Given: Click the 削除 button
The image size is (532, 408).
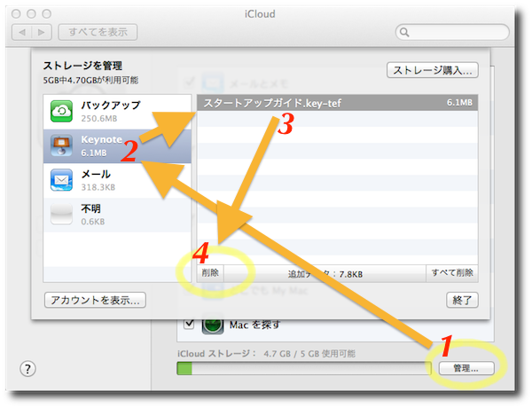Looking at the screenshot, I should 210,273.
